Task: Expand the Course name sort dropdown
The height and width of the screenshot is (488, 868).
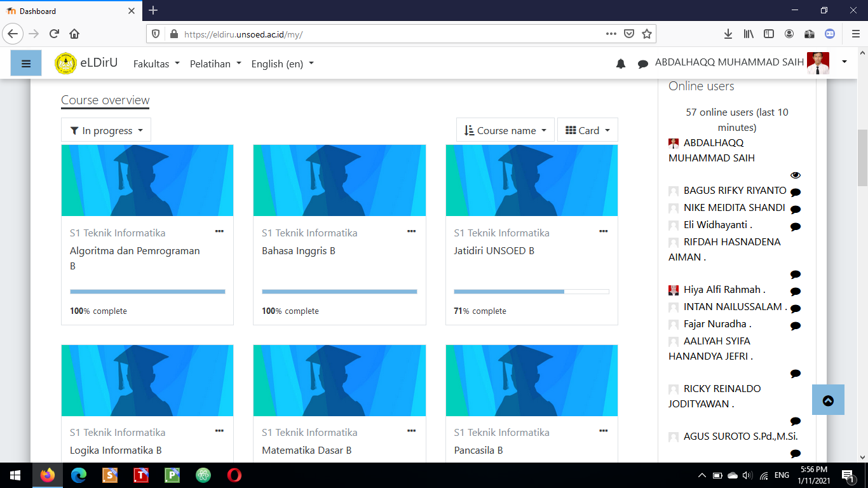Action: click(505, 130)
